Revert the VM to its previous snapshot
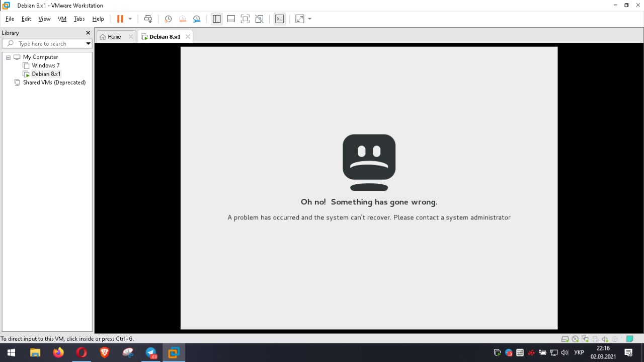This screenshot has height=362, width=644. [x=183, y=19]
